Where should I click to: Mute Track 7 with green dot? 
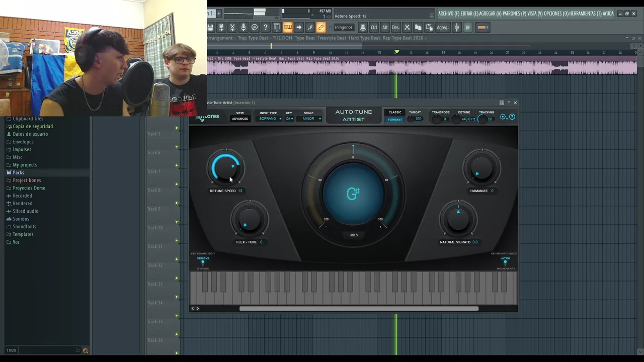click(x=177, y=165)
